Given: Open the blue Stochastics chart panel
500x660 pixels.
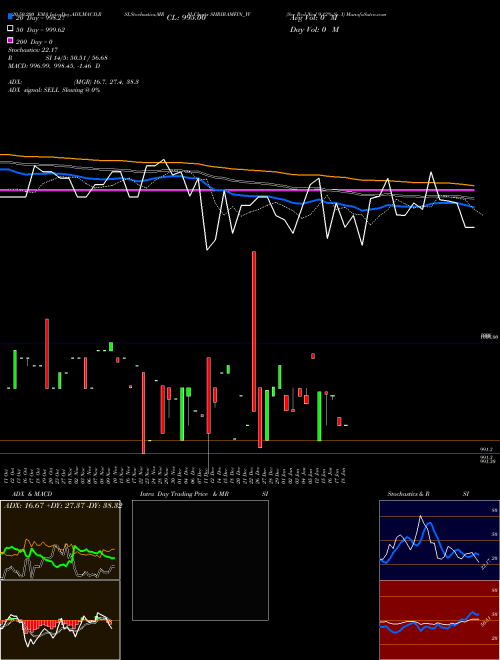Looking at the screenshot, I should pos(439,540).
